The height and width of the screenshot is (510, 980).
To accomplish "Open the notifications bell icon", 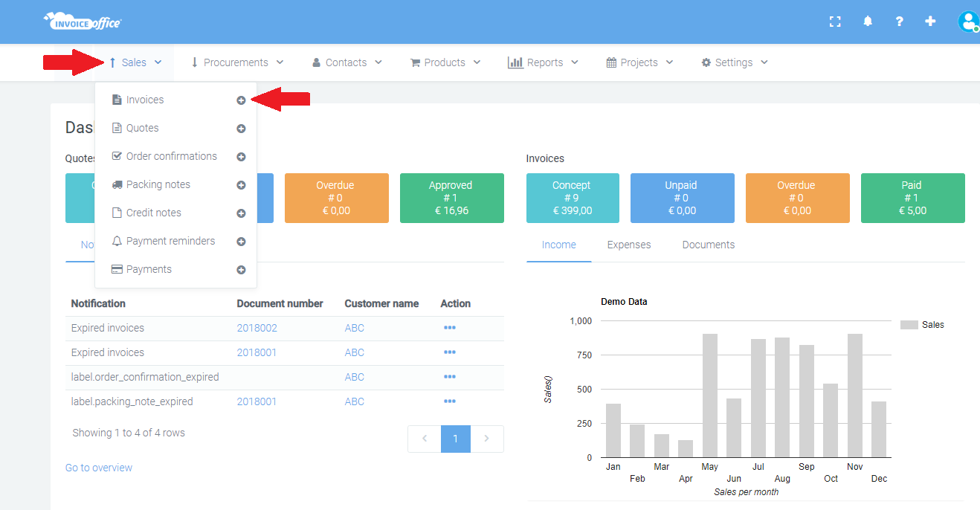I will click(868, 22).
